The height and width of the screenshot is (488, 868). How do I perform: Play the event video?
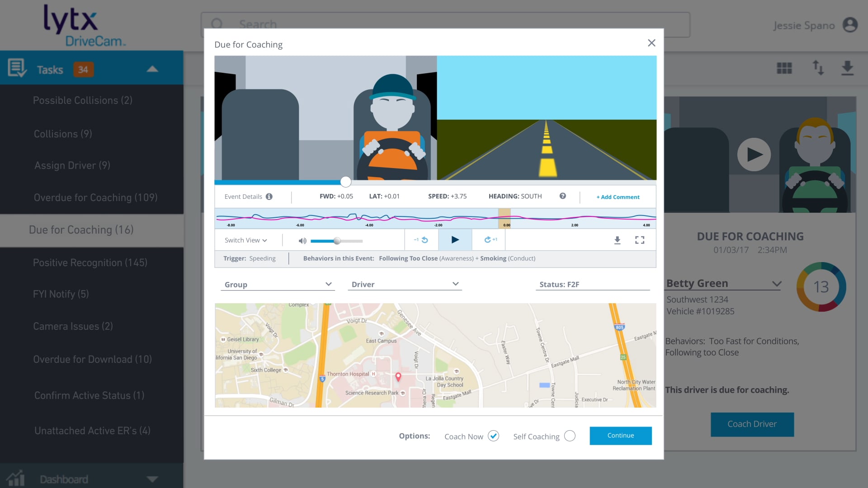click(x=455, y=240)
